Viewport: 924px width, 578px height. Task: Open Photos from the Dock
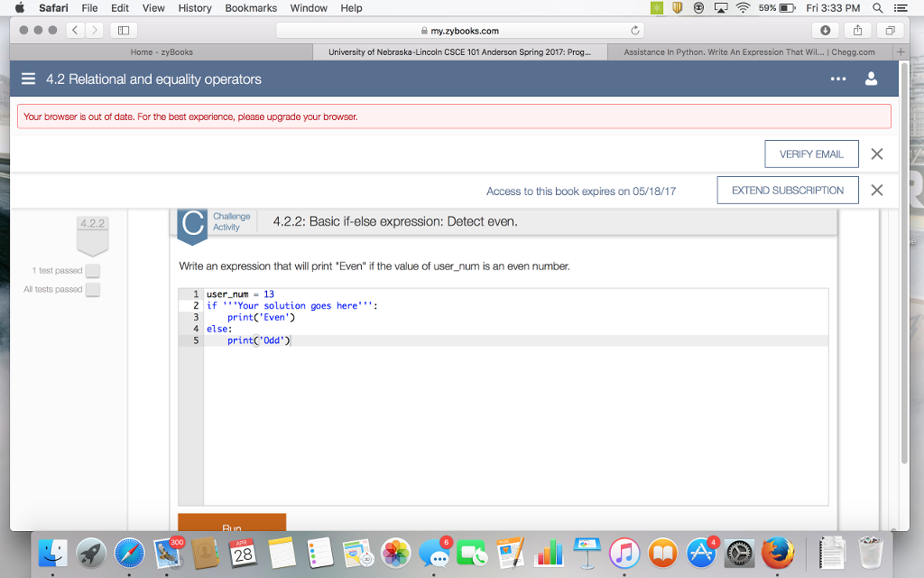[x=396, y=554]
